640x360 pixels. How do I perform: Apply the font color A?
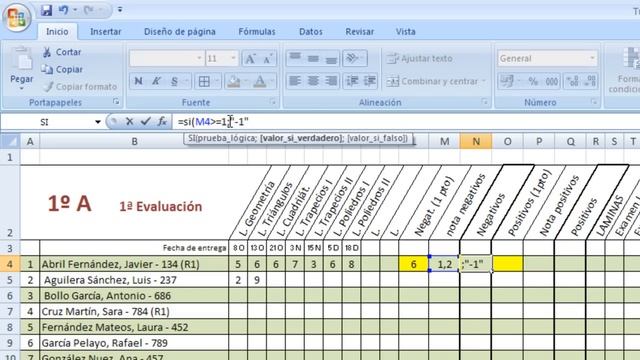pyautogui.click(x=260, y=81)
